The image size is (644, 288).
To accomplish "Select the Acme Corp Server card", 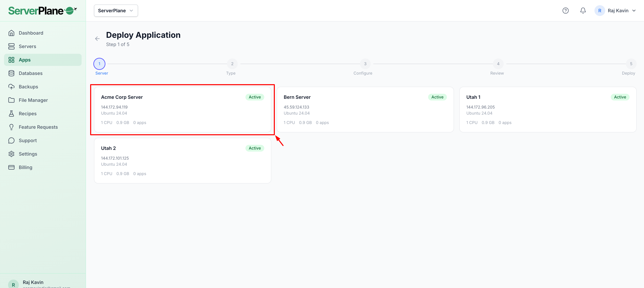I will (182, 110).
